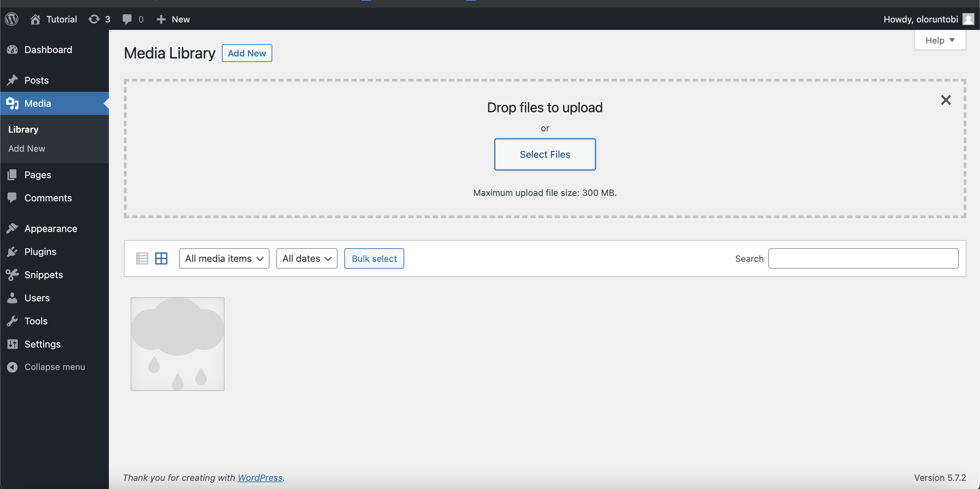Open the rain cloud image thumbnail
Screen dimensions: 980x489
[x=178, y=344]
